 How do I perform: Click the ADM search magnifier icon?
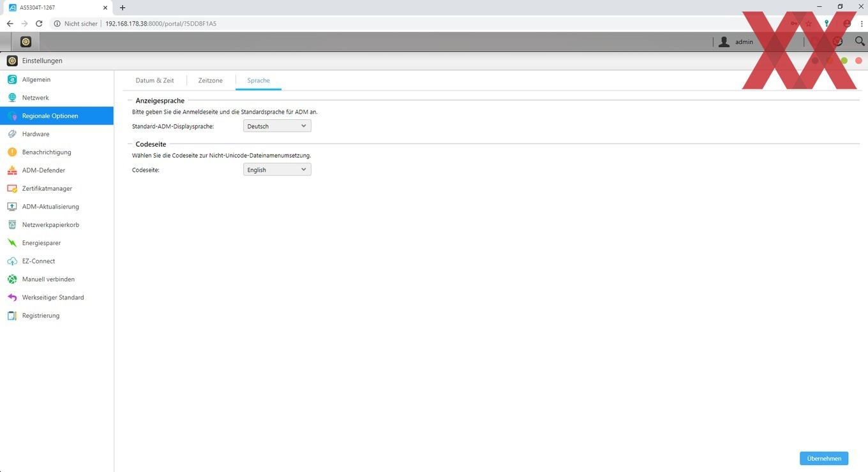pos(860,41)
